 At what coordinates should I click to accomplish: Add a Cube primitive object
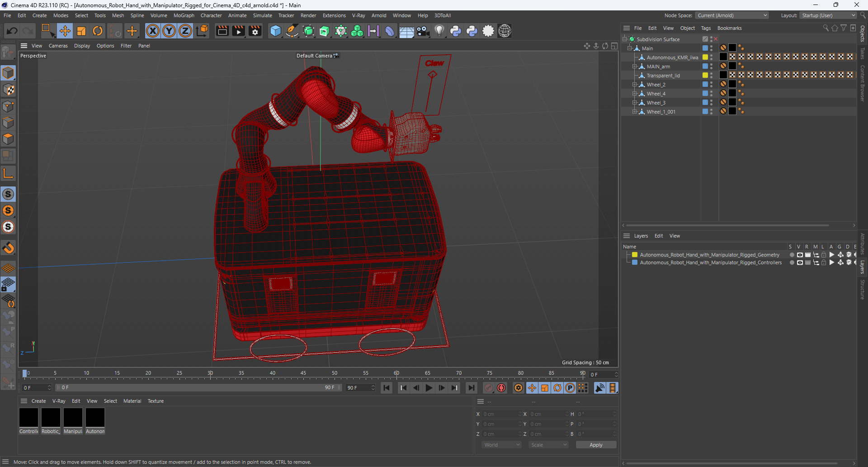click(275, 31)
